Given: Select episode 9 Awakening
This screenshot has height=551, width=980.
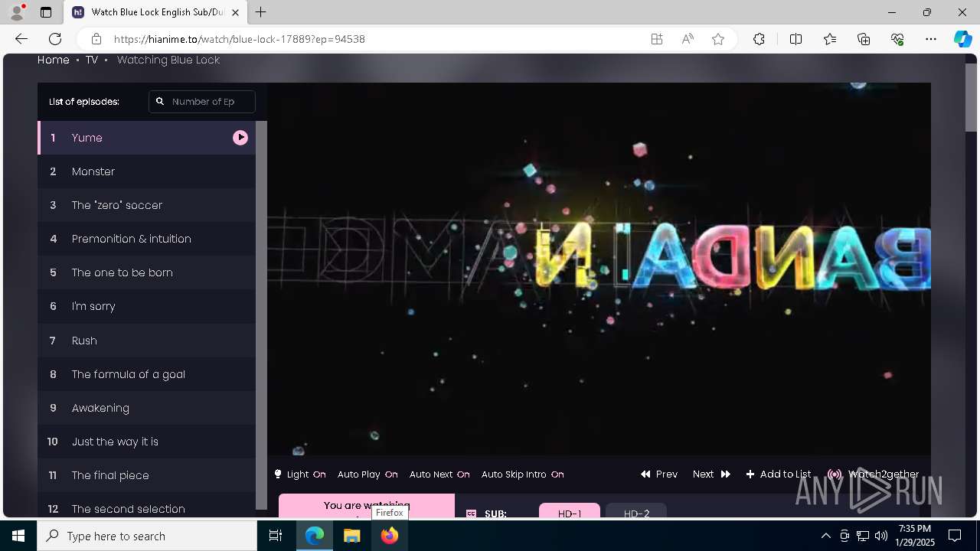Looking at the screenshot, I should pyautogui.click(x=146, y=408).
